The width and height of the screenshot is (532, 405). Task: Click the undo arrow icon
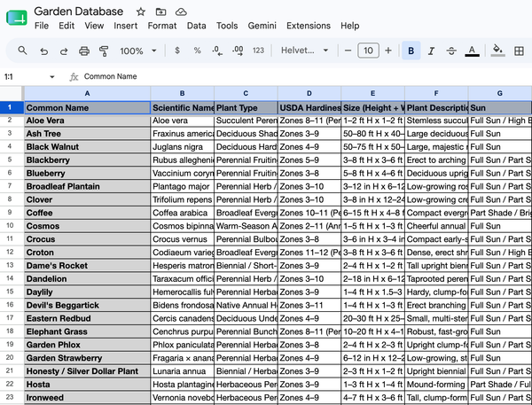tap(43, 51)
